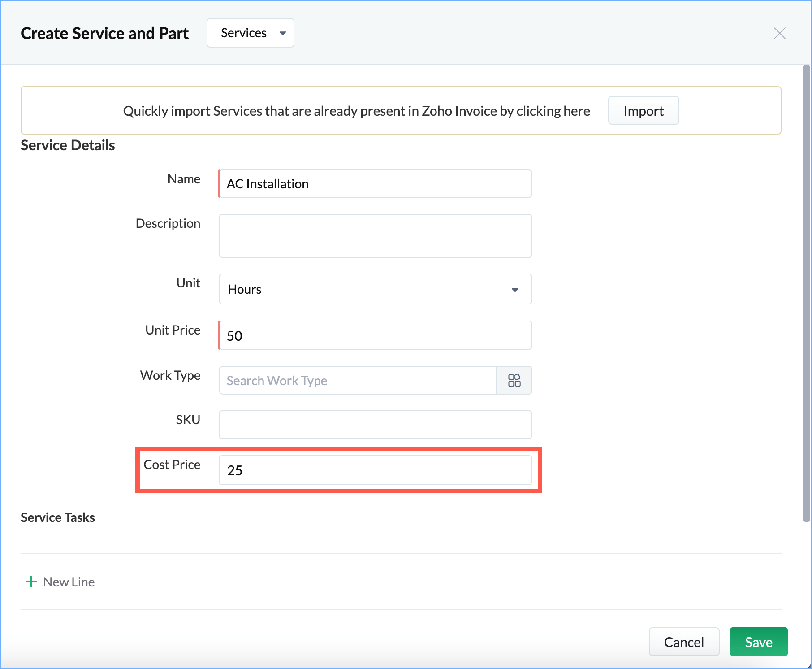Viewport: 812px width, 669px height.
Task: Add a New Line under Service Tasks
Action: 69,582
